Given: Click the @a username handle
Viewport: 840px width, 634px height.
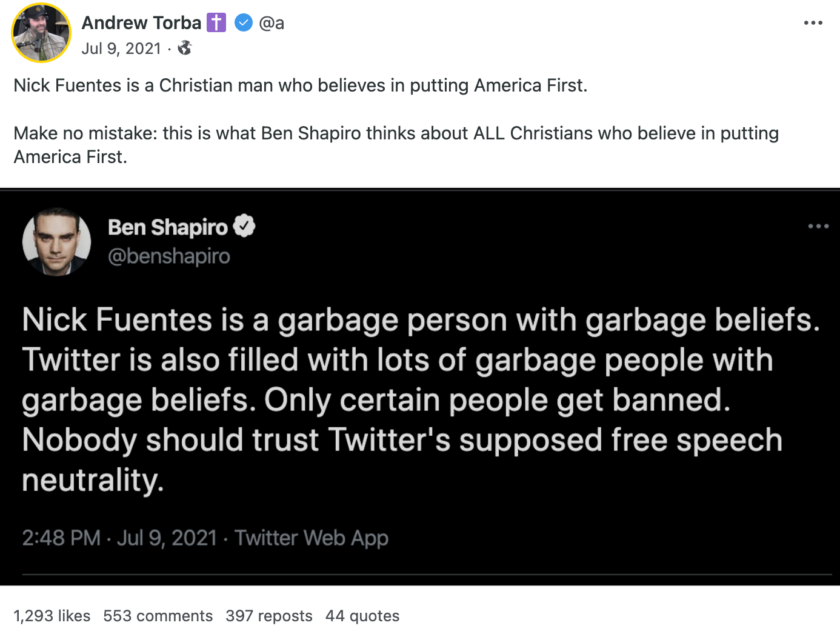Looking at the screenshot, I should [x=272, y=23].
